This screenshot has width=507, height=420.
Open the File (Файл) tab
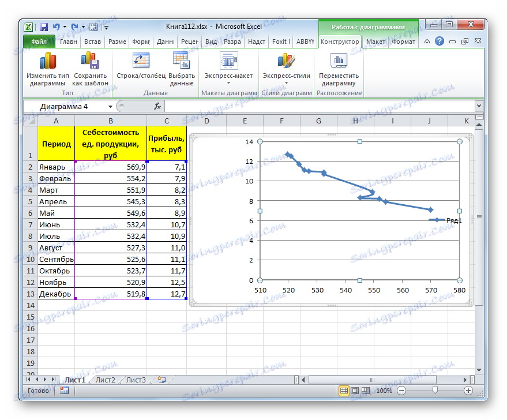point(39,42)
